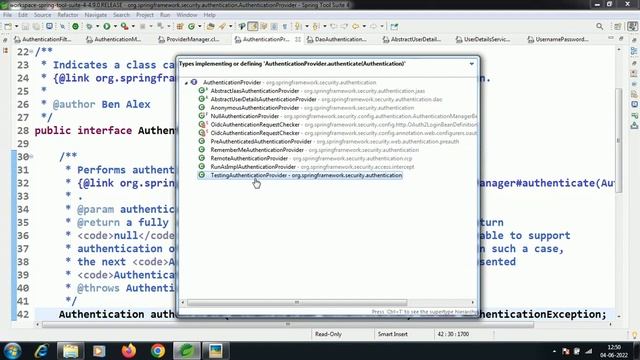Toggle the Toggle Block Selection icon
Image resolution: width=640 pixels, height=360 pixels.
[274, 27]
